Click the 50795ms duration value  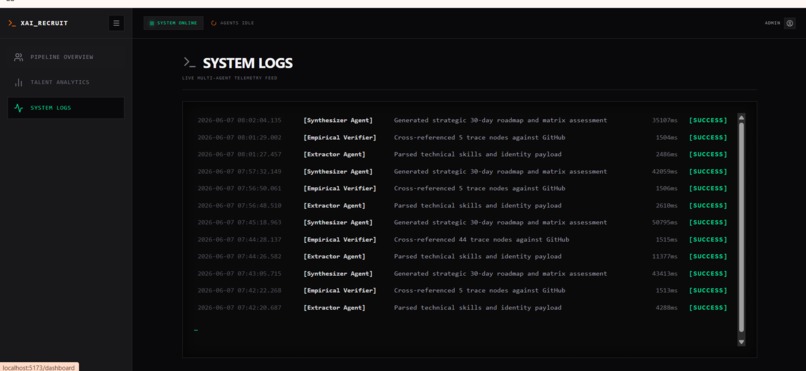pyautogui.click(x=665, y=222)
